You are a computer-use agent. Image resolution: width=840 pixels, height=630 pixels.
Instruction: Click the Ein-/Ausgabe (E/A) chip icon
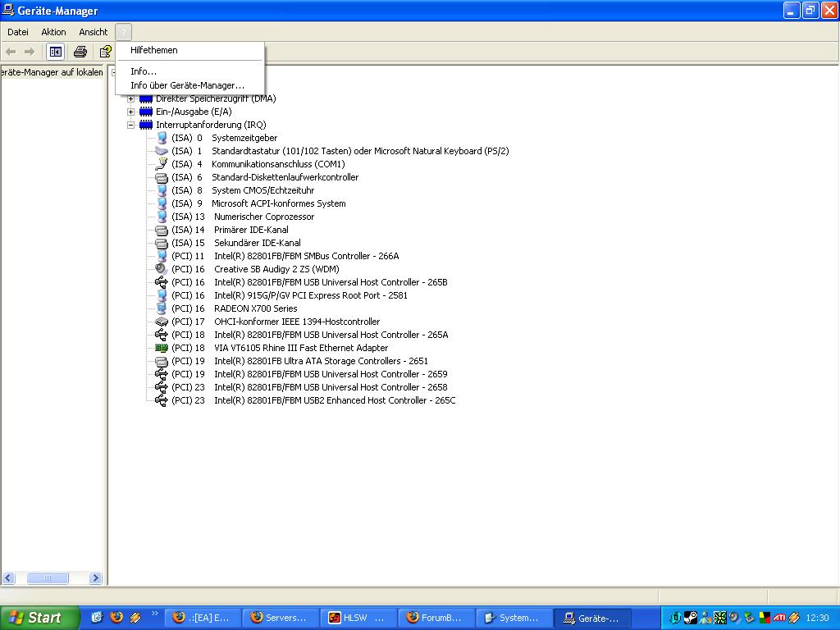[x=146, y=112]
